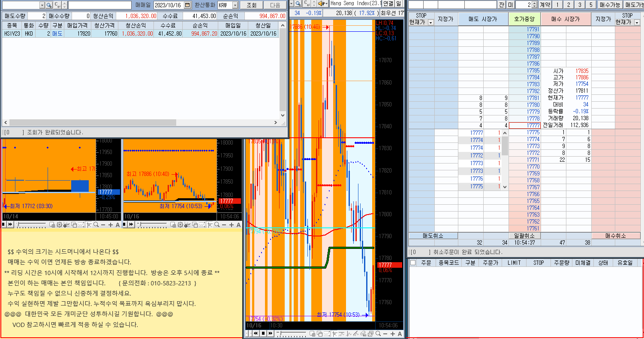
Task: Toggle the select-all checkbox in order list header
Action: coord(413,263)
